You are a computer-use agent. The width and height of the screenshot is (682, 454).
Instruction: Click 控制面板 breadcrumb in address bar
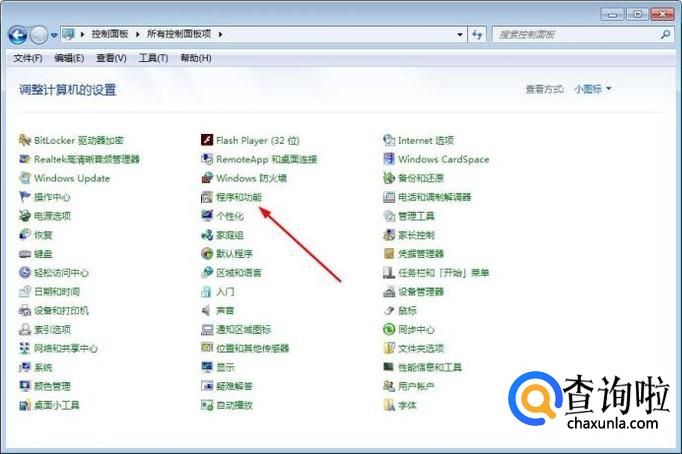pos(110,34)
